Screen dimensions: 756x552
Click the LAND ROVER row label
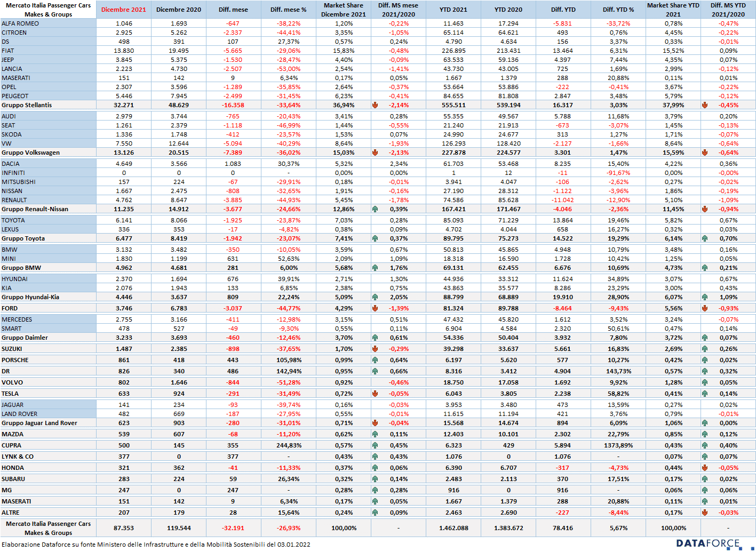[20, 414]
